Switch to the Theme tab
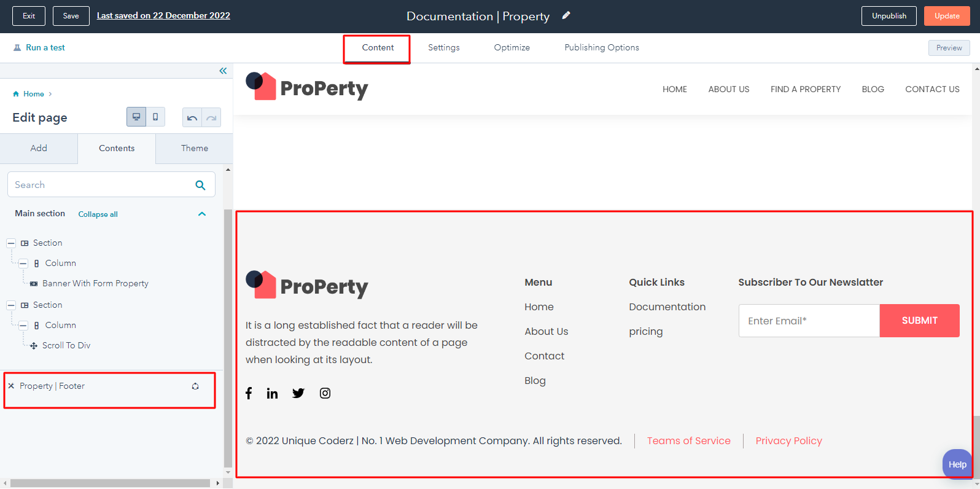The width and height of the screenshot is (980, 489). click(194, 149)
